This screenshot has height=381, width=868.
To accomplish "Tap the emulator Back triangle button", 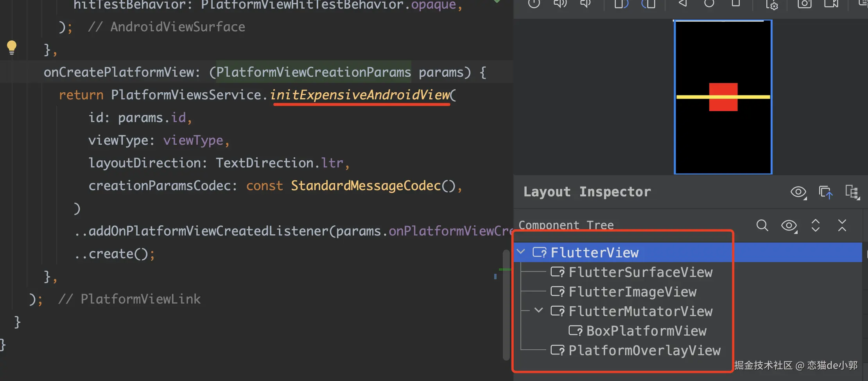I will point(683,4).
